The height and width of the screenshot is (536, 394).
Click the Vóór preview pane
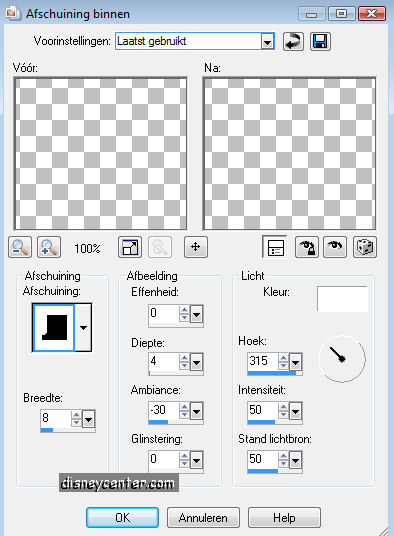pyautogui.click(x=100, y=153)
